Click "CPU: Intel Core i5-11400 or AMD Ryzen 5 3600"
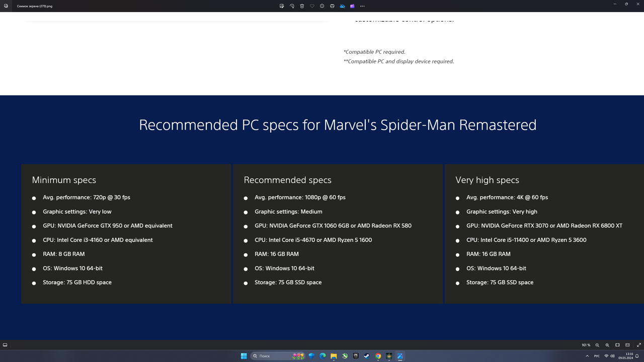This screenshot has height=362, width=644. 526,240
